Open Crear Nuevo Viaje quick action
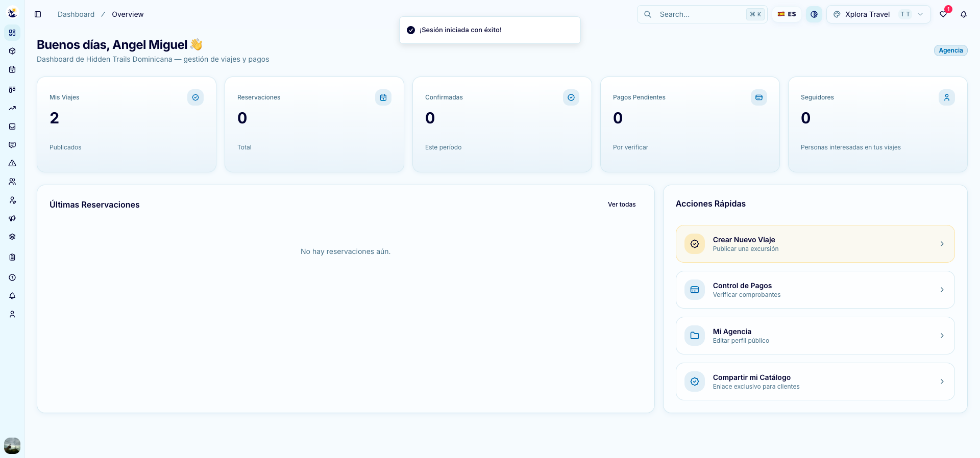980x458 pixels. (x=815, y=244)
